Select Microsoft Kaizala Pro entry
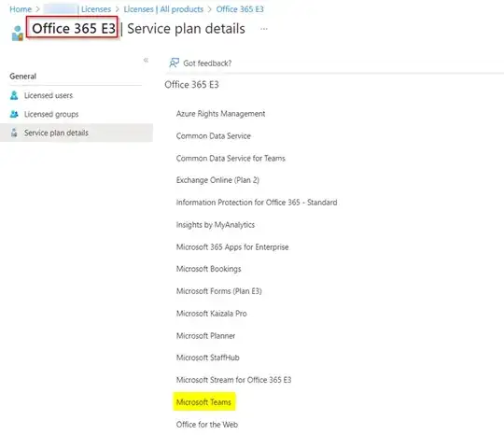Screen dimensions: 504x435 [212, 313]
